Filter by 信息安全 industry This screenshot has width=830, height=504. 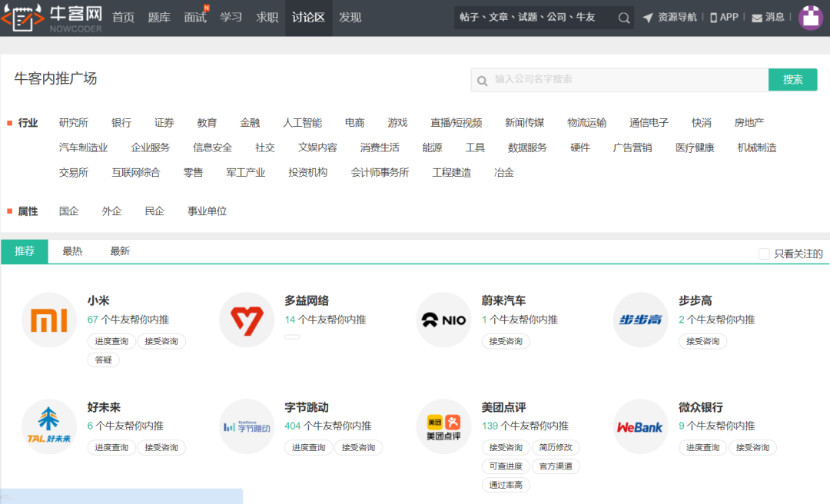[x=212, y=148]
